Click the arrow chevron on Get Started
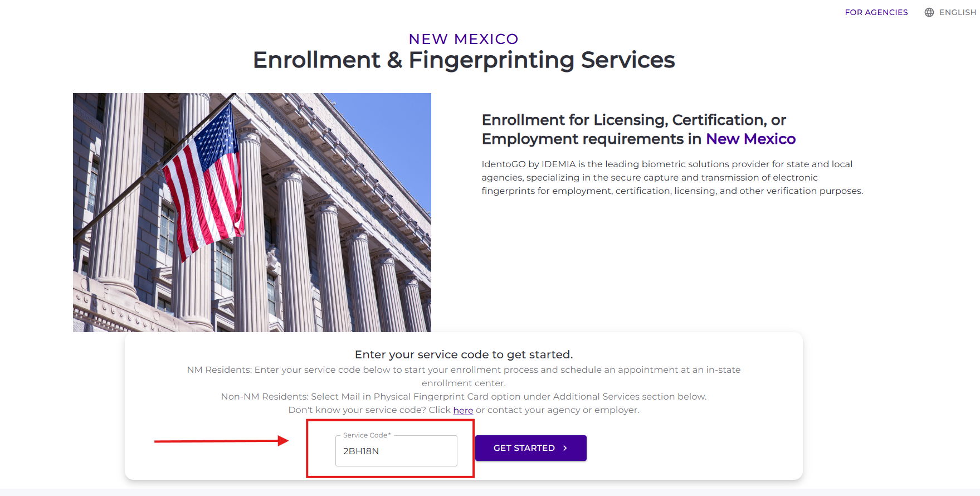The width and height of the screenshot is (980, 496). tap(565, 448)
